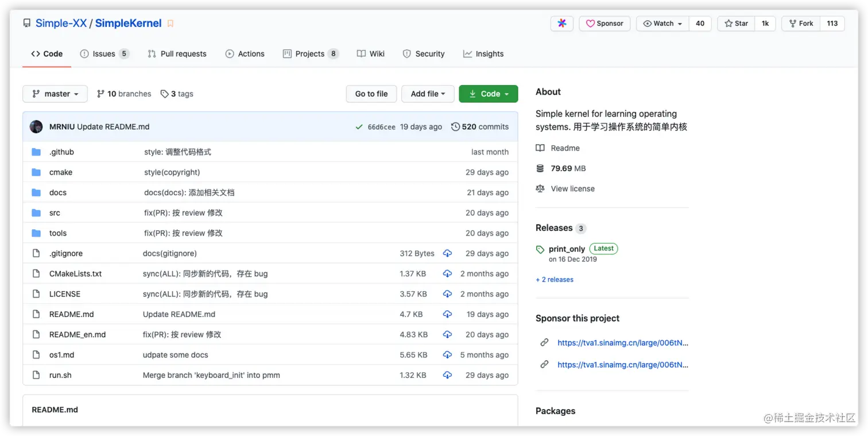Open the udpate some docs commit message
868x436 pixels.
point(176,355)
